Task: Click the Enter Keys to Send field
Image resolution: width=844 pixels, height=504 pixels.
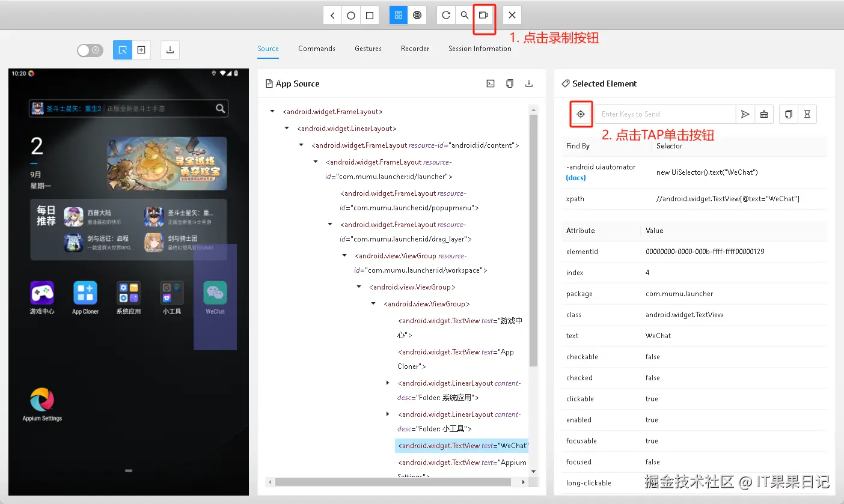Action: pyautogui.click(x=665, y=114)
